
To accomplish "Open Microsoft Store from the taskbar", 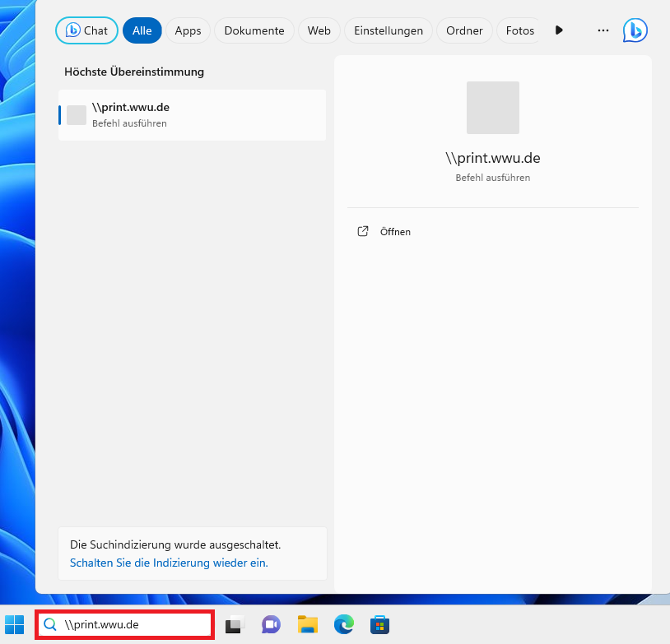I will 380,624.
